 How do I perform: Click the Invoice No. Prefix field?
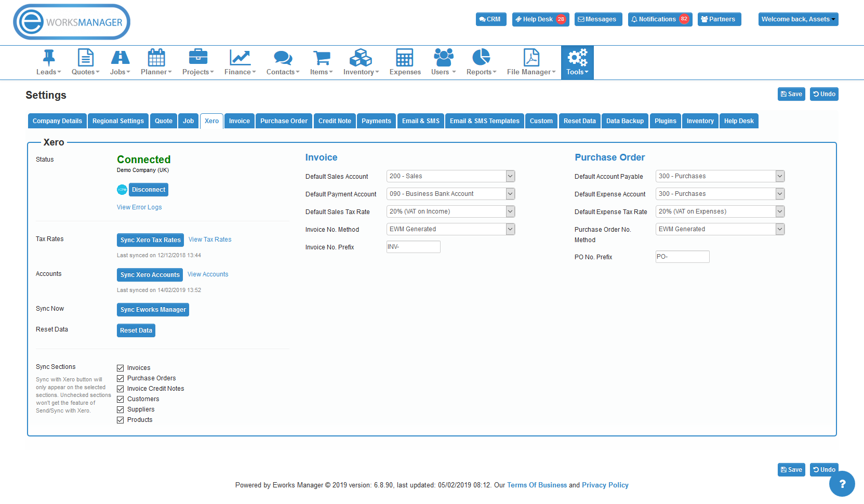click(x=414, y=247)
